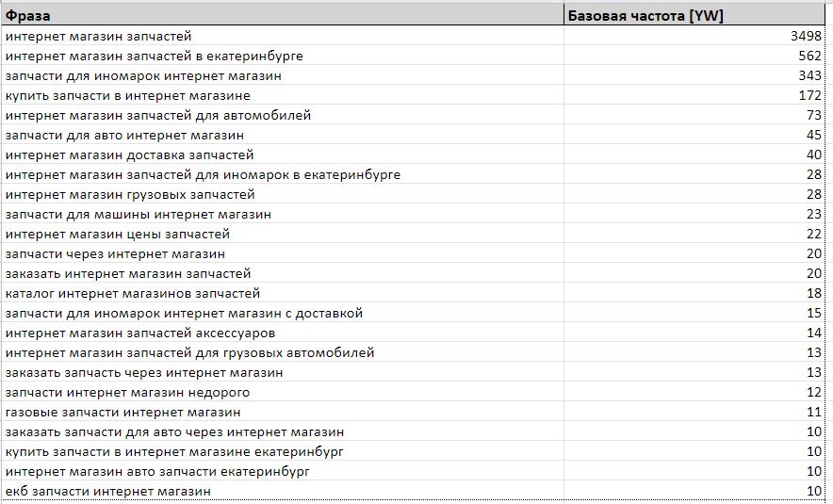
Task: Click the frequency value 23
Action: pos(814,214)
